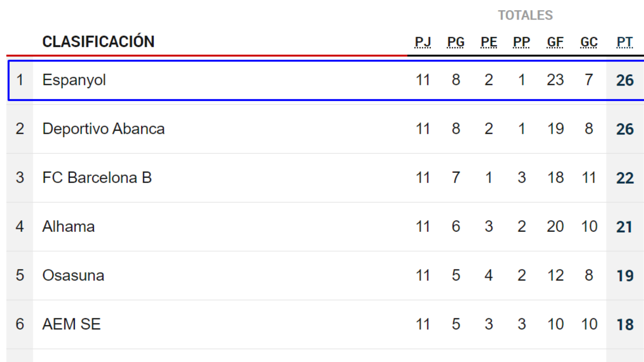
Task: Open the Espanyol team page
Action: [74, 80]
